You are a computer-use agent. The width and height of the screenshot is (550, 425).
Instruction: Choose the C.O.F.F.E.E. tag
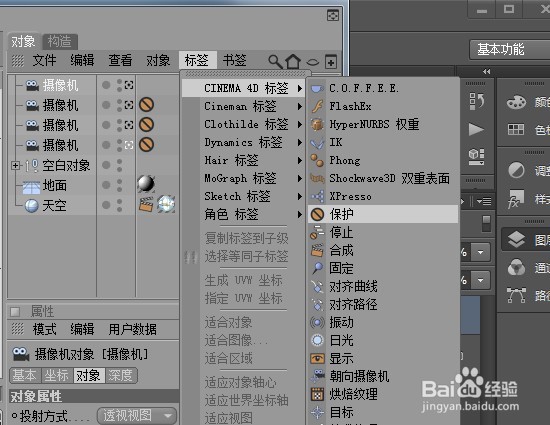click(383, 88)
